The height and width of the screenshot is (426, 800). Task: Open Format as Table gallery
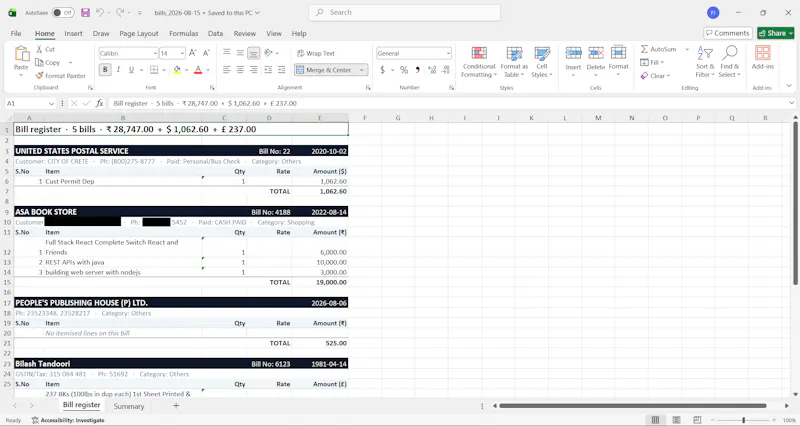click(x=514, y=62)
